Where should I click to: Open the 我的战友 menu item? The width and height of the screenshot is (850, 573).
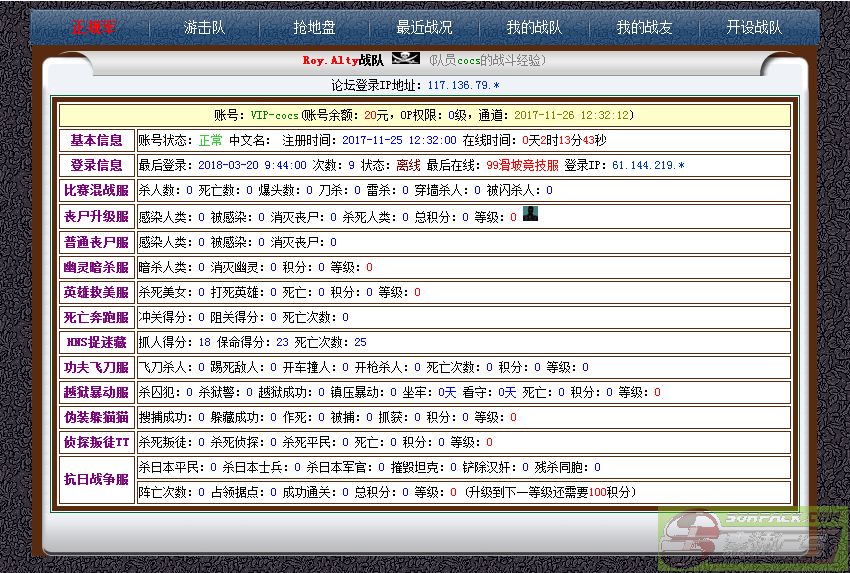click(644, 27)
